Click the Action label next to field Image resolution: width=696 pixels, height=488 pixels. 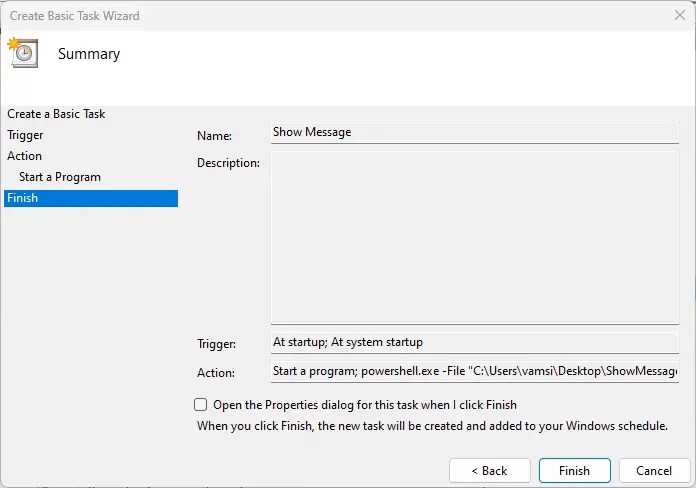pos(216,373)
